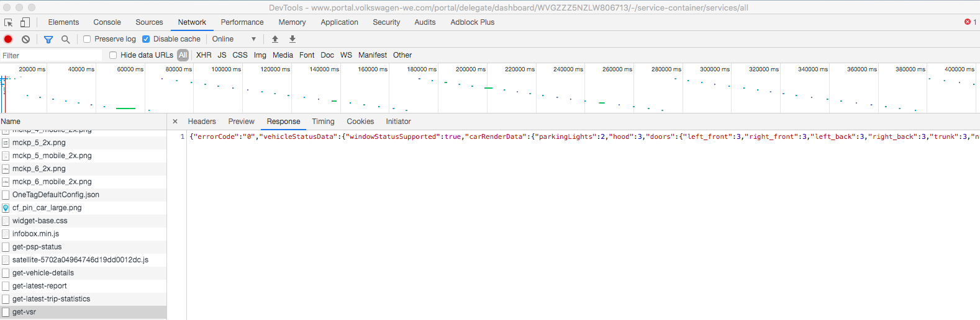Enable the Preserve log checkbox
Viewport: 980px width, 320px height.
click(x=88, y=39)
